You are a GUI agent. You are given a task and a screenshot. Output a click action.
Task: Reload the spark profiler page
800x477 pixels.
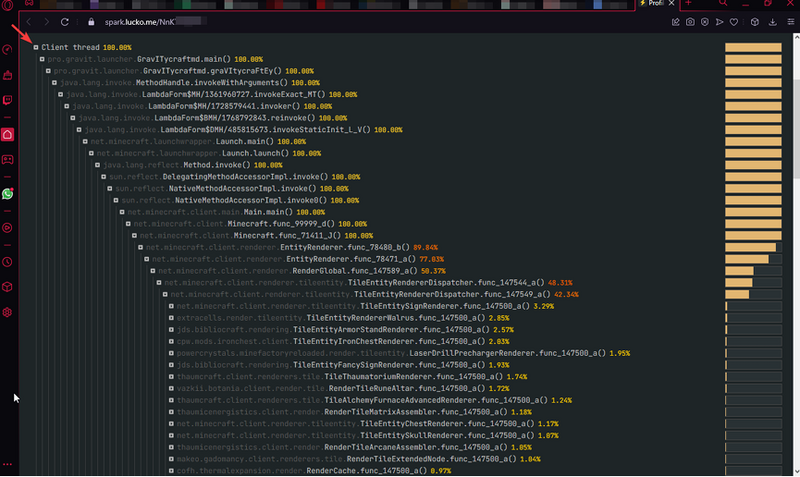65,21
